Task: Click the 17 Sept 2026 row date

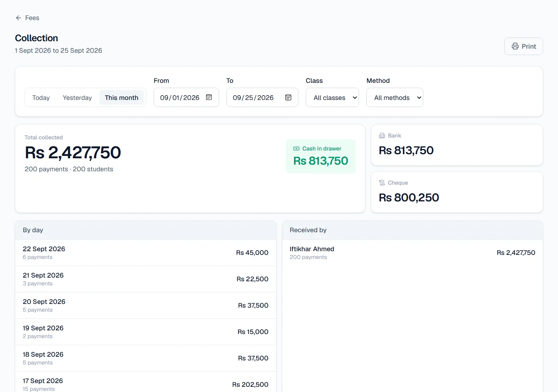Action: pyautogui.click(x=43, y=381)
